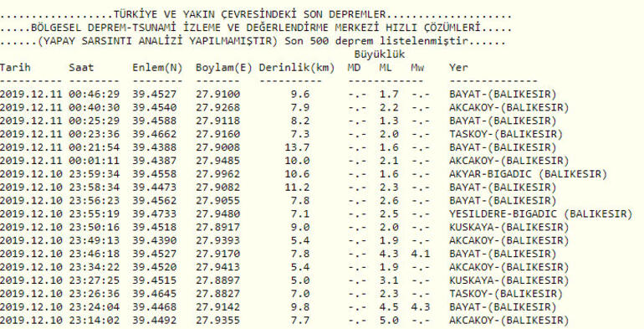Click the "Tarih" column header
This screenshot has height=329, width=644.
click(x=15, y=68)
